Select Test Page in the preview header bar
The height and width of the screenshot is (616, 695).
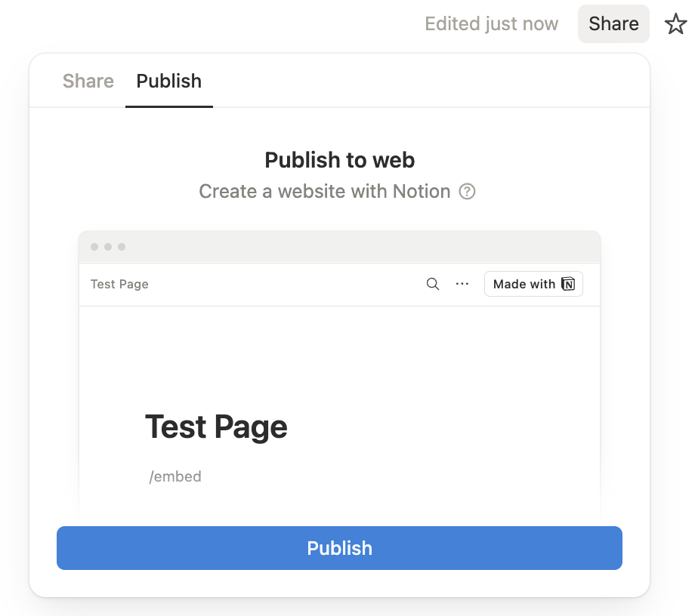pyautogui.click(x=119, y=284)
